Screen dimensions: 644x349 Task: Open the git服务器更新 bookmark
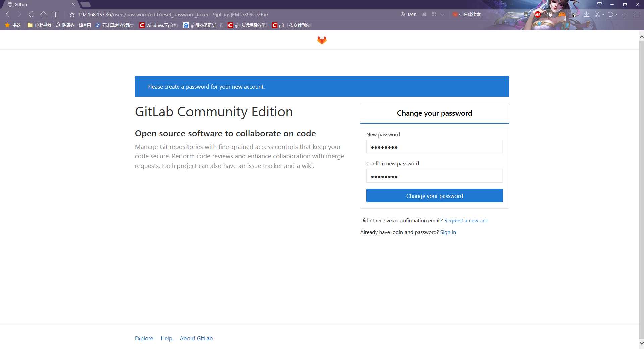203,25
